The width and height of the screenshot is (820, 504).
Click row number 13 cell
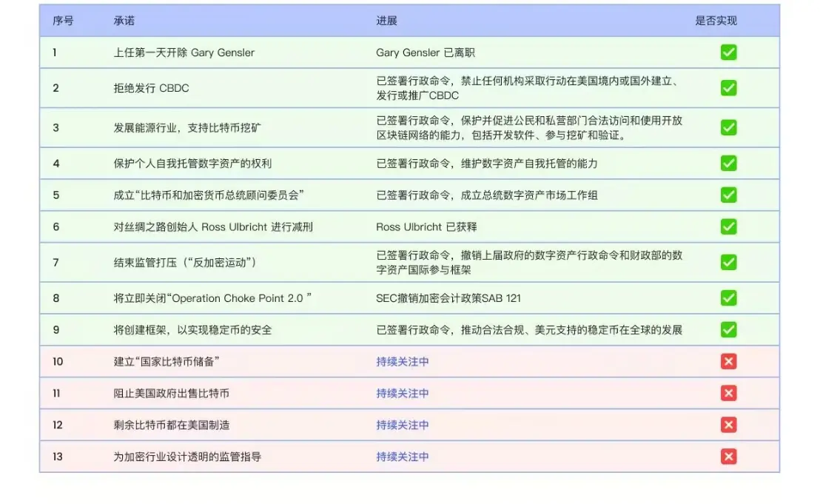pos(58,457)
